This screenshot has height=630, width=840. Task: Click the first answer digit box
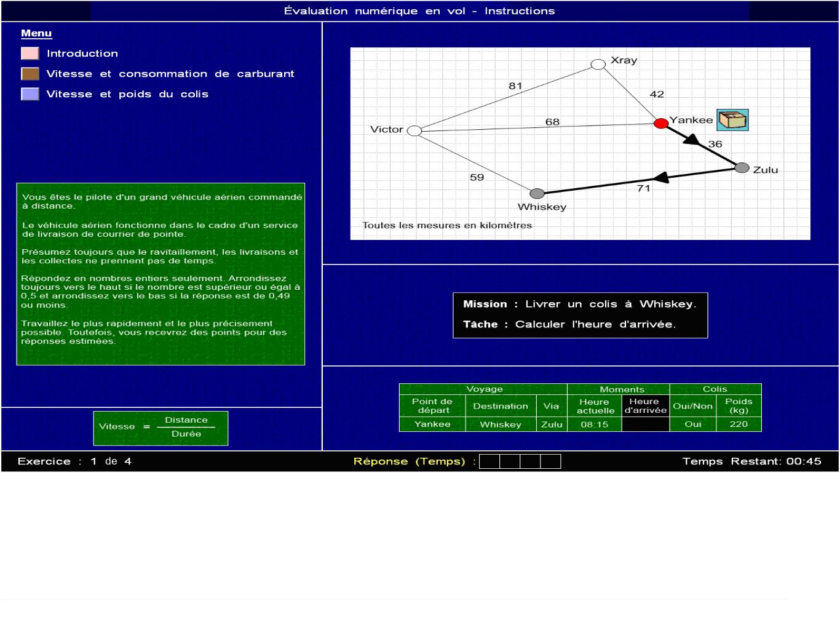pos(489,461)
